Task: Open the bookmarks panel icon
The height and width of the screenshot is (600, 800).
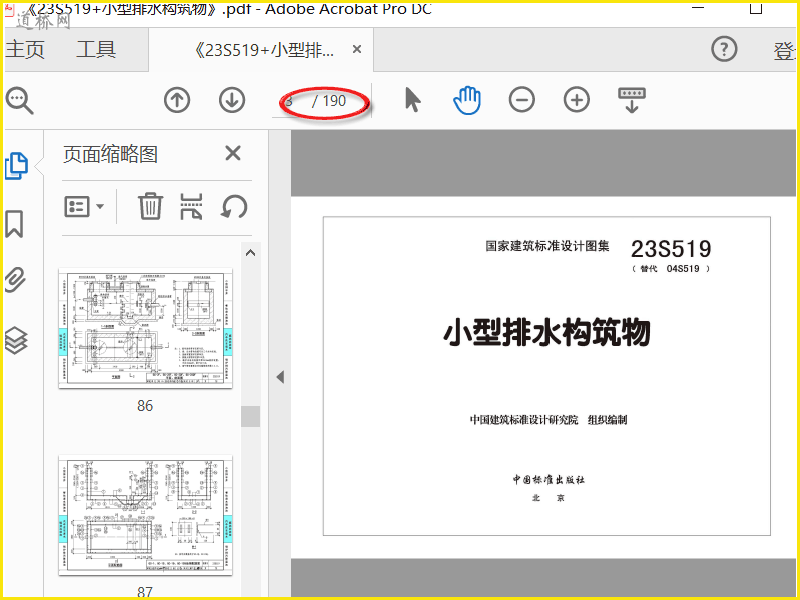Action: (14, 223)
